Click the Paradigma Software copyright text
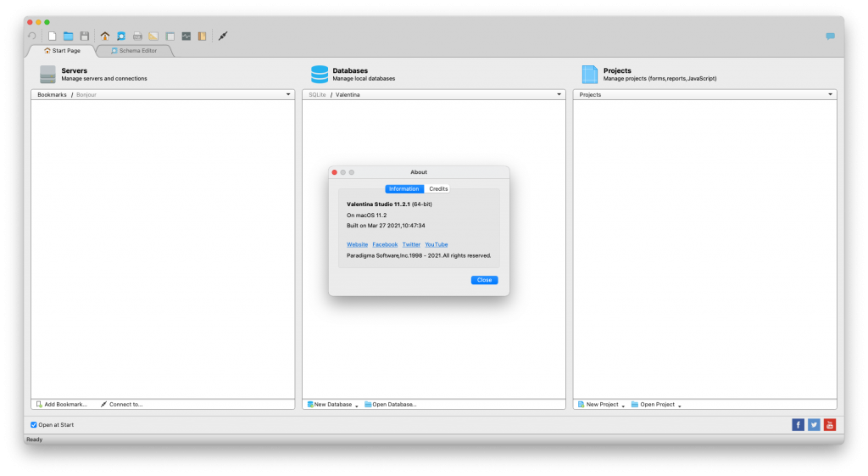The width and height of the screenshot is (868, 476). 419,255
